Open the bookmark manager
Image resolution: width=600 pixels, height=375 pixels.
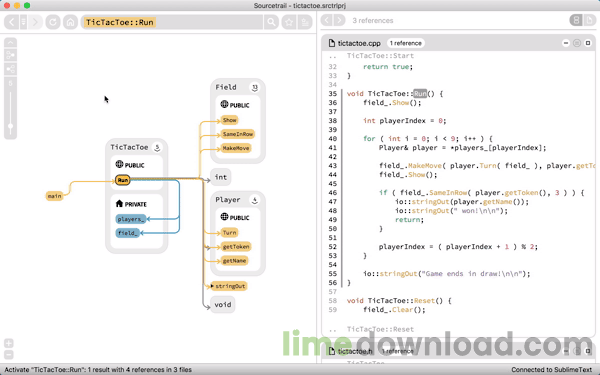(305, 22)
